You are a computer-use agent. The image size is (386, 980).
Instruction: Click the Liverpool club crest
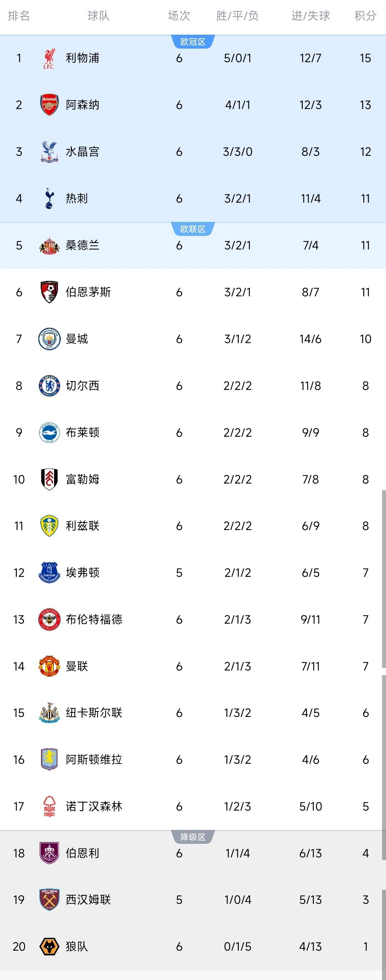coord(49,58)
